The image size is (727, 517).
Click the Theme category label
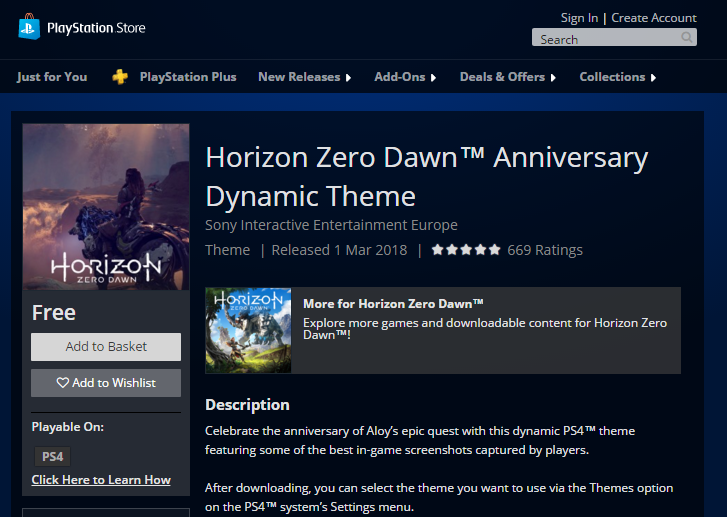[228, 250]
